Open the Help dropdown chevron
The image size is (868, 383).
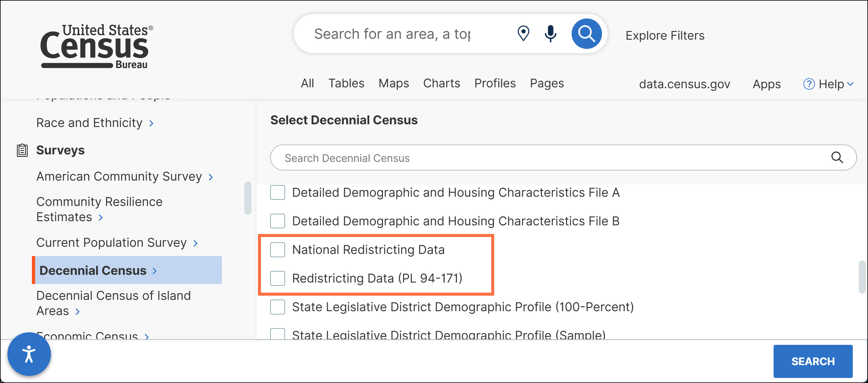click(x=850, y=84)
